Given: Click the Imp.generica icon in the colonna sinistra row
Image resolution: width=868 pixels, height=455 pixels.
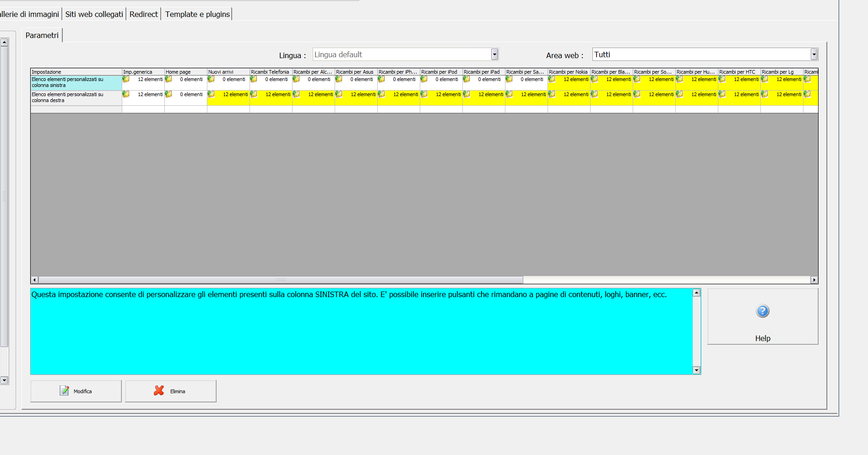Looking at the screenshot, I should tap(126, 79).
